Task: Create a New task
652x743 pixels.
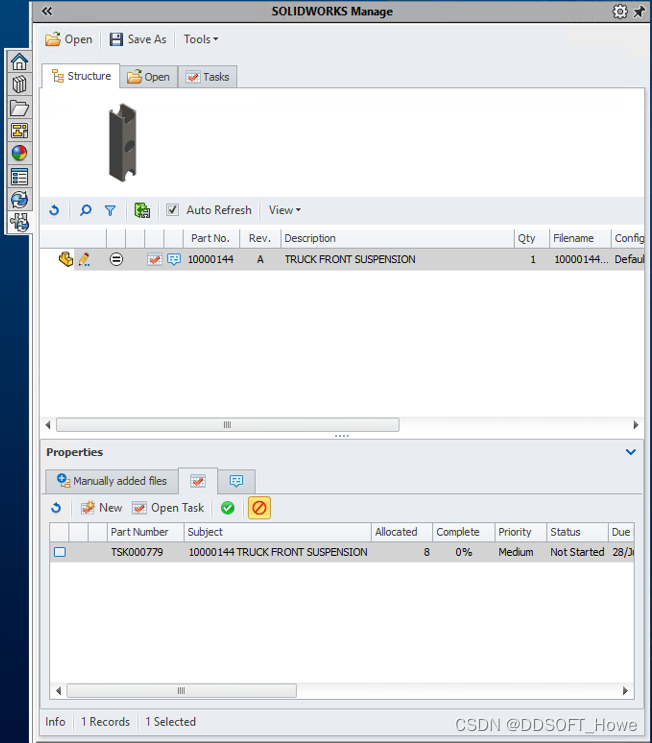Action: 101,508
